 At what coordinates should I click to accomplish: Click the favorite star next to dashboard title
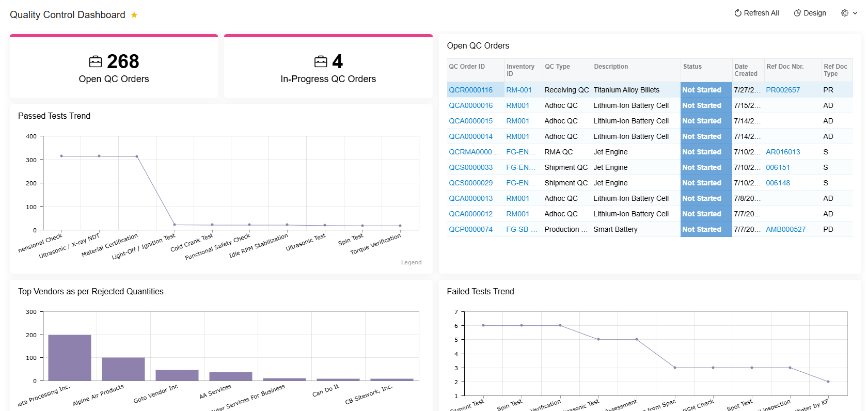click(134, 15)
